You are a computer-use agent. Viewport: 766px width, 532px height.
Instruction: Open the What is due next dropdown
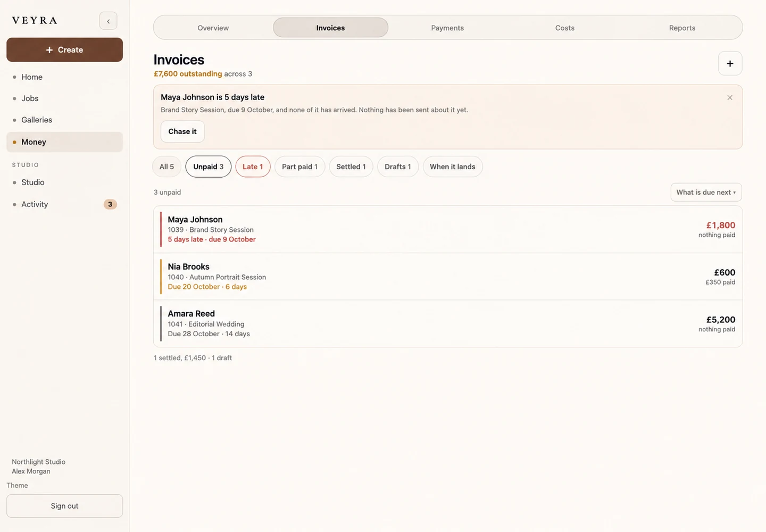coord(706,192)
